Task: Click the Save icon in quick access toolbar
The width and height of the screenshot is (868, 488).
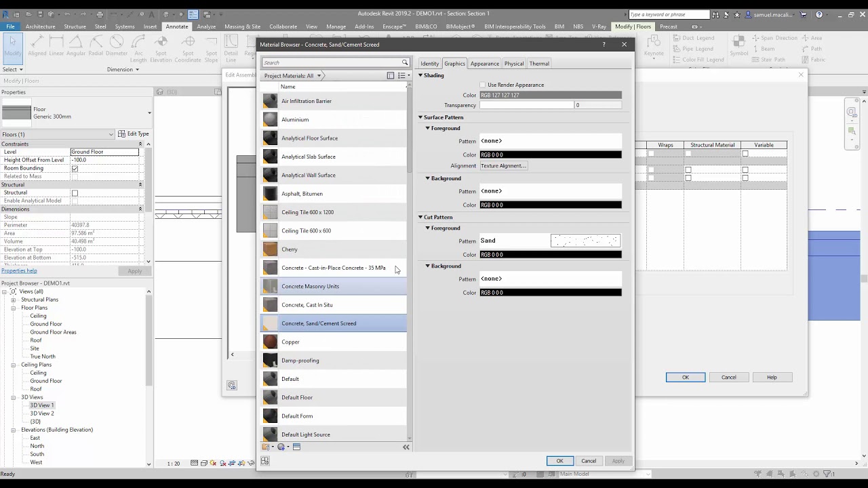Action: [x=39, y=14]
